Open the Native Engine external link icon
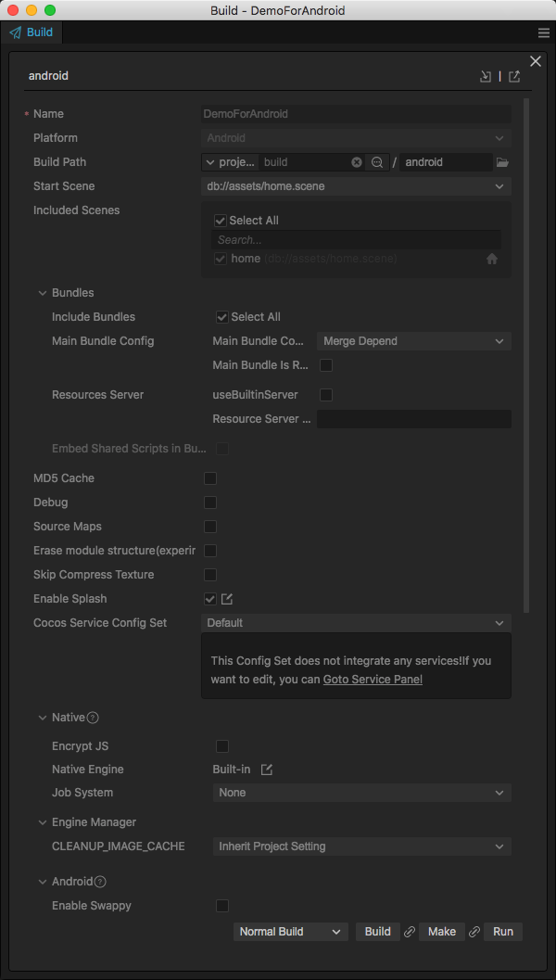The image size is (556, 980). (267, 770)
